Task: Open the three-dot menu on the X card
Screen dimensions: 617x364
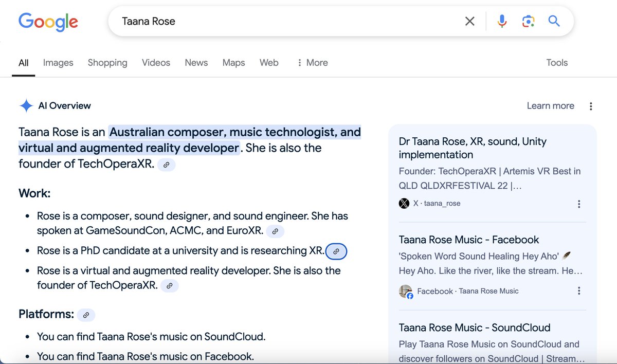Action: [x=579, y=204]
